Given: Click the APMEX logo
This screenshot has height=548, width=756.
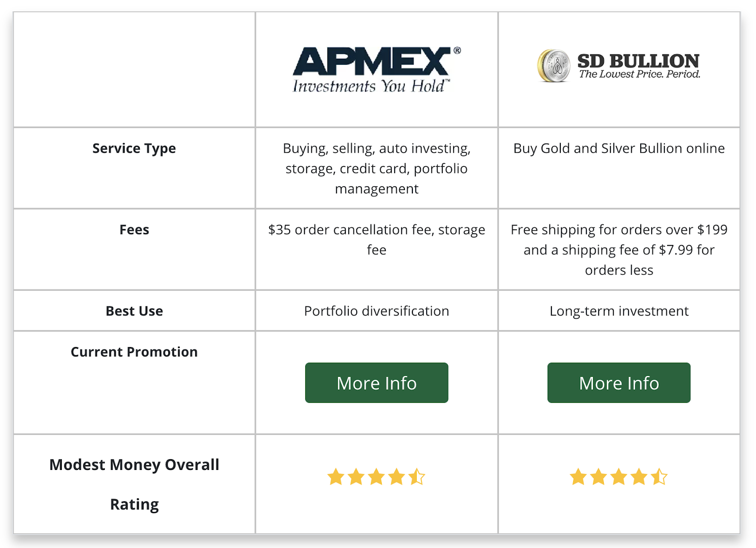Looking at the screenshot, I should click(377, 70).
